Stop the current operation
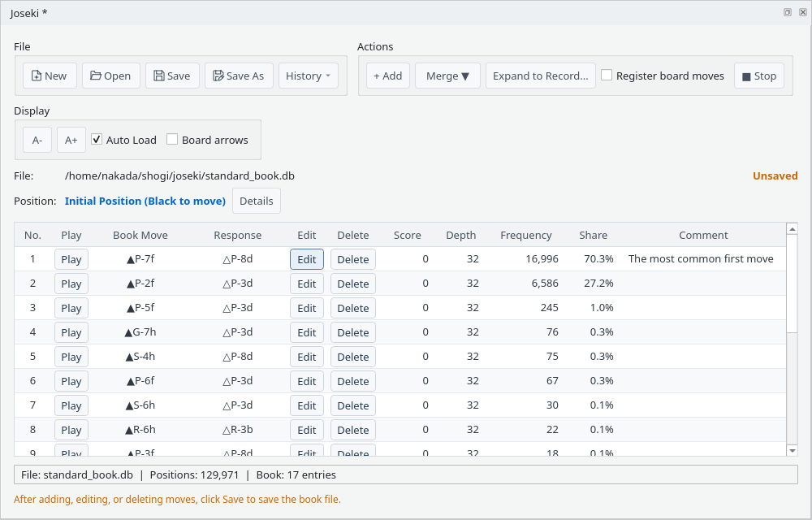The image size is (812, 520). tap(758, 76)
